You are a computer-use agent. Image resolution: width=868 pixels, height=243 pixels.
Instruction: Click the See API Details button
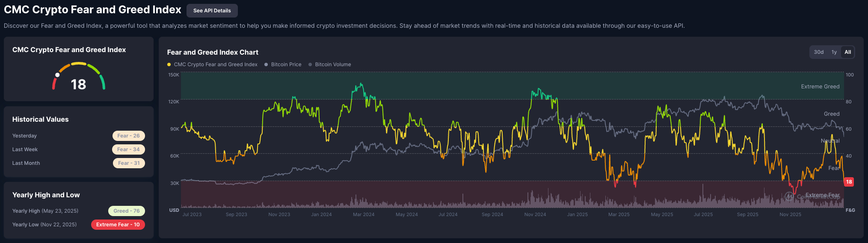212,11
